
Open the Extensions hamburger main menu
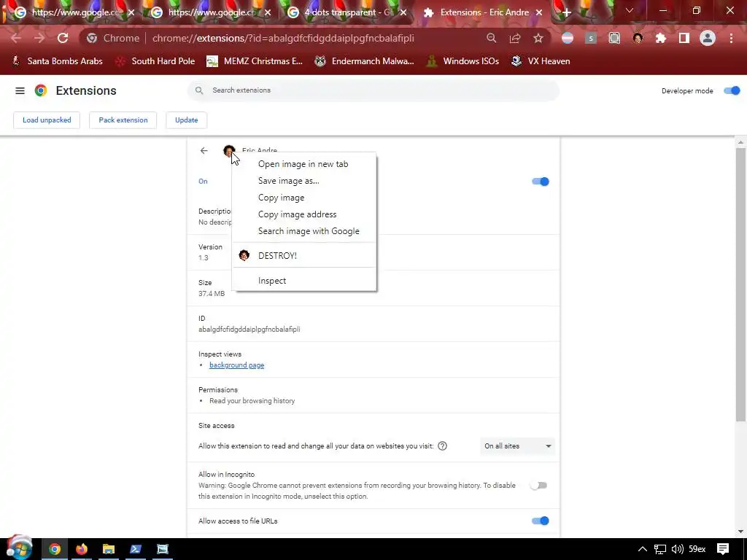[20, 90]
